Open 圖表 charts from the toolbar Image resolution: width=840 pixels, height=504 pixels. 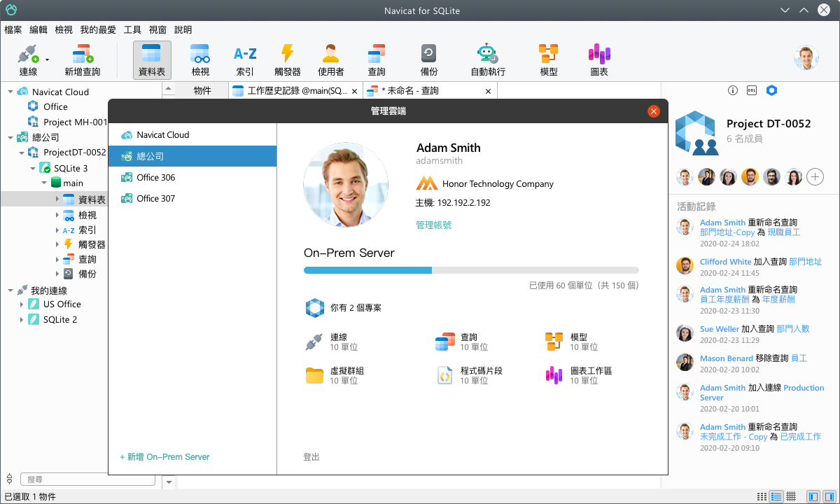point(599,59)
